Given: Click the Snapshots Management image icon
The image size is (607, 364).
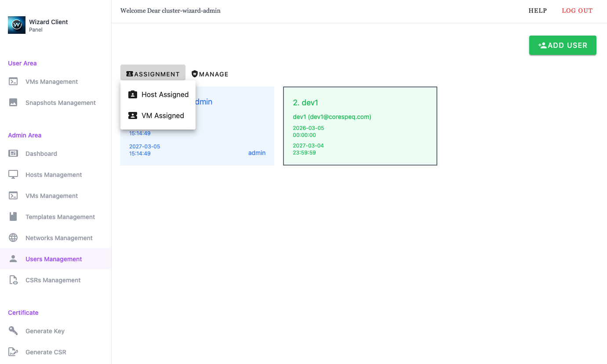Looking at the screenshot, I should click(13, 103).
